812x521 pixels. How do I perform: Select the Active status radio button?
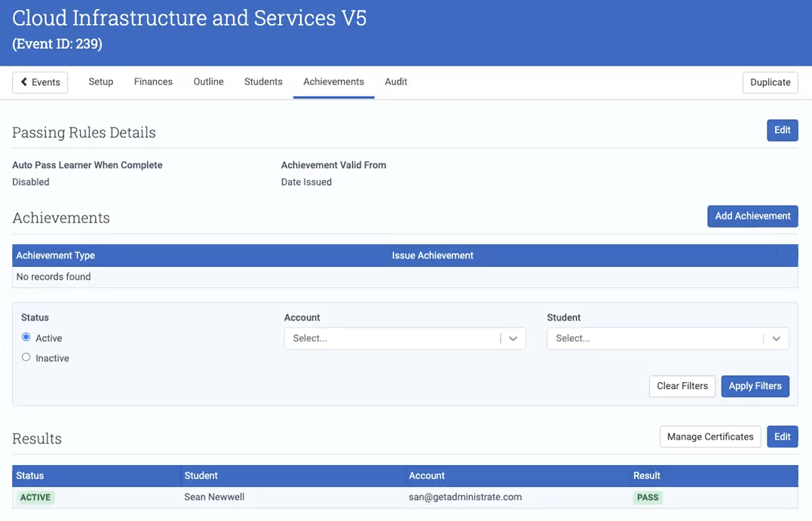(26, 337)
